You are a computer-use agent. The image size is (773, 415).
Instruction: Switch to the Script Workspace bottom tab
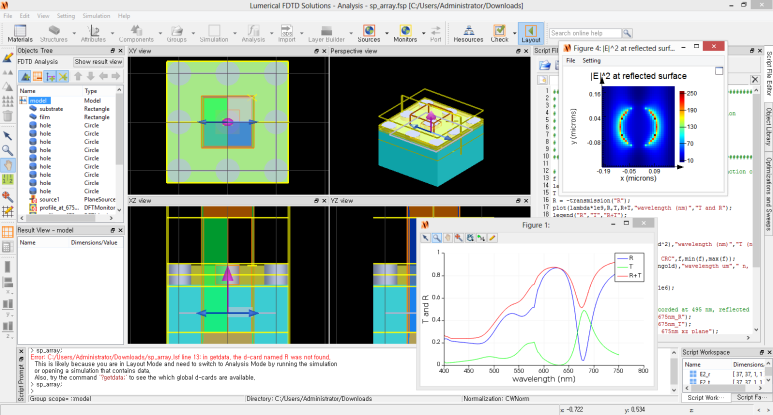click(x=705, y=397)
